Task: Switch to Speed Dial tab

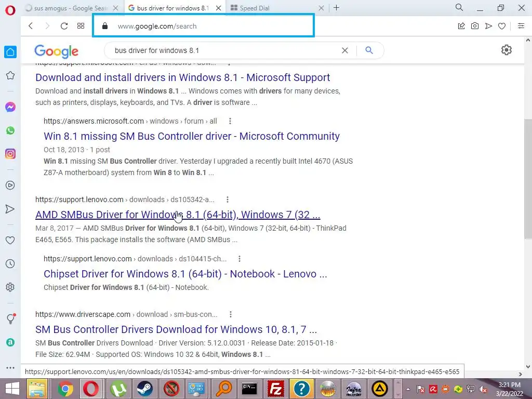Action: (x=255, y=8)
